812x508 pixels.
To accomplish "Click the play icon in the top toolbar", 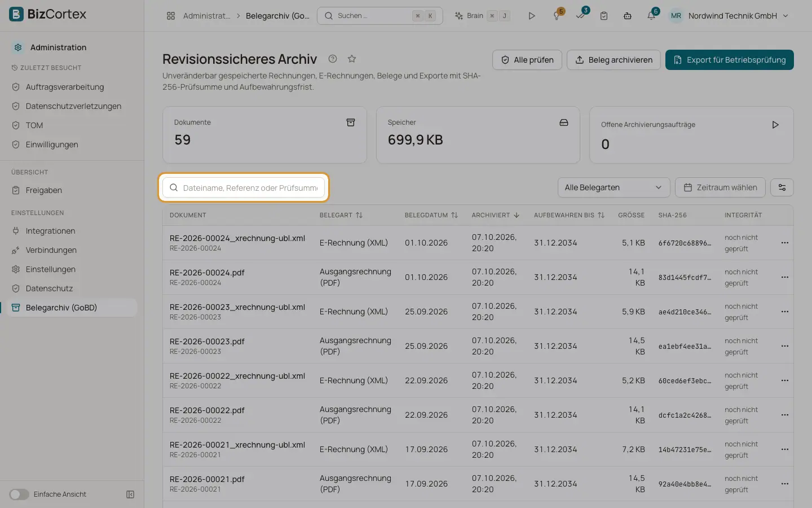I will tap(531, 16).
